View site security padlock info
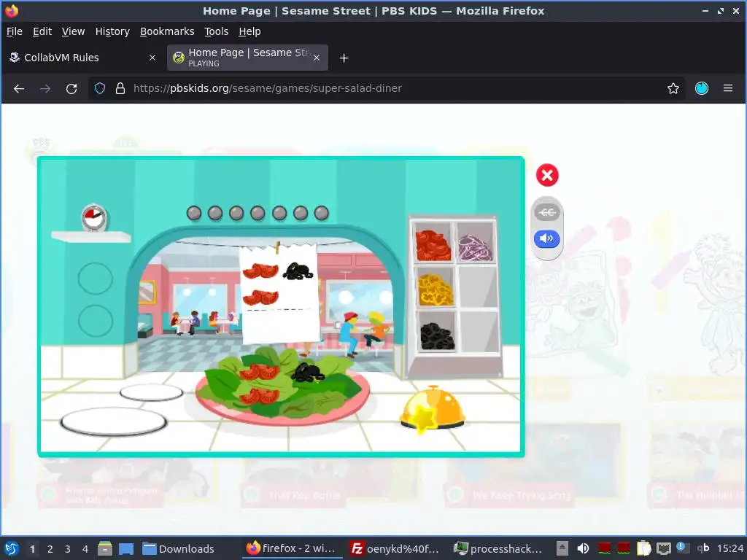Viewport: 747px width, 560px height. coord(120,88)
